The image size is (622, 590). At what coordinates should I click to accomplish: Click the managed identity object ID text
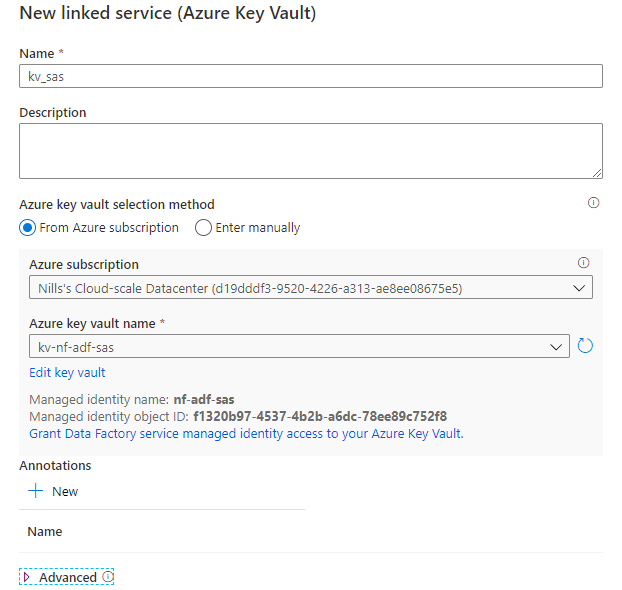click(320, 416)
